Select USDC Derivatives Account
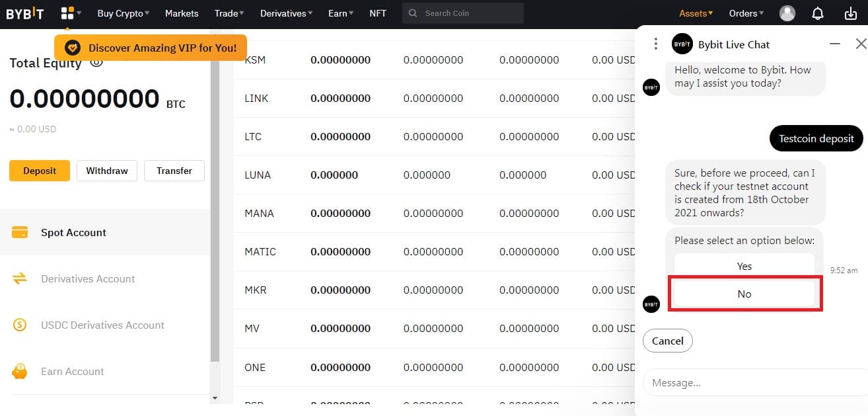This screenshot has width=868, height=416. pyautogui.click(x=105, y=325)
